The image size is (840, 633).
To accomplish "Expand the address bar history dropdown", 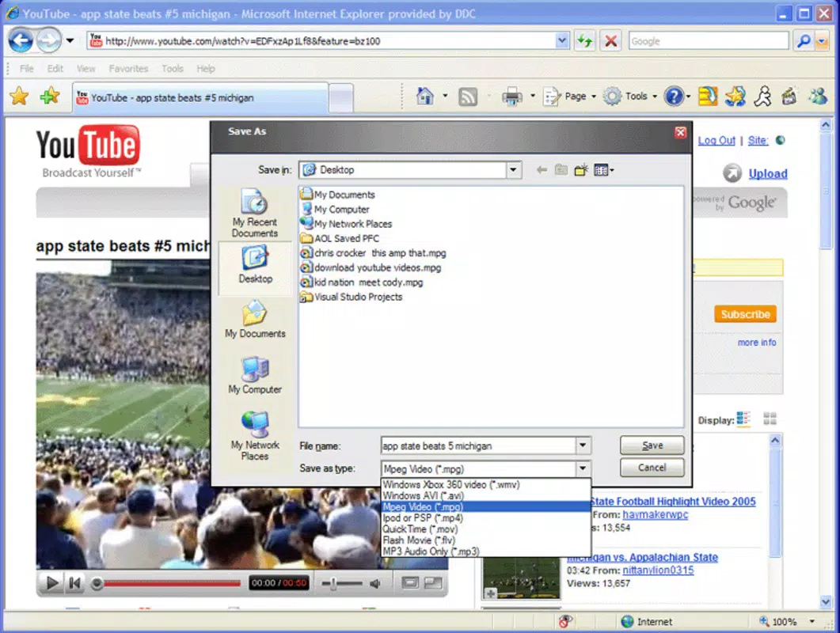I will [562, 40].
